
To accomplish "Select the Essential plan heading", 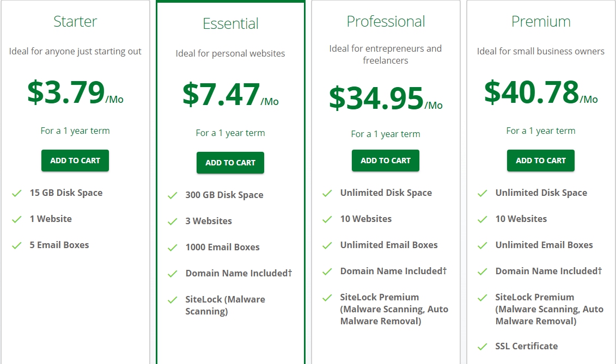I will pyautogui.click(x=230, y=24).
